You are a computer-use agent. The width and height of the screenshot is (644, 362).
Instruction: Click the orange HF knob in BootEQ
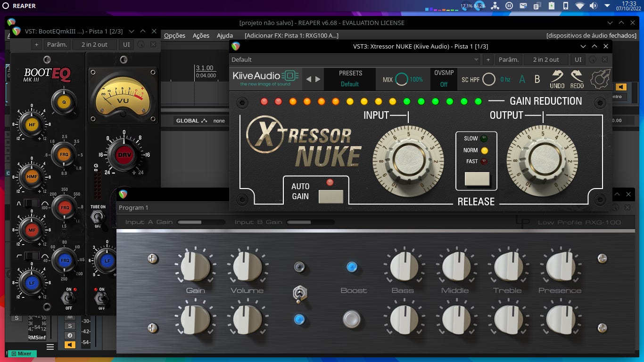point(32,124)
